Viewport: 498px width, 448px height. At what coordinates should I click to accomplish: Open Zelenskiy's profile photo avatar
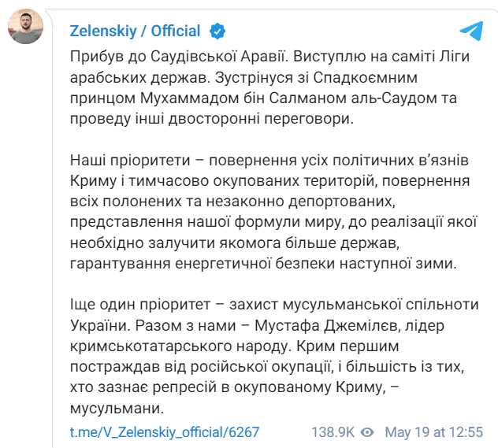(x=26, y=28)
